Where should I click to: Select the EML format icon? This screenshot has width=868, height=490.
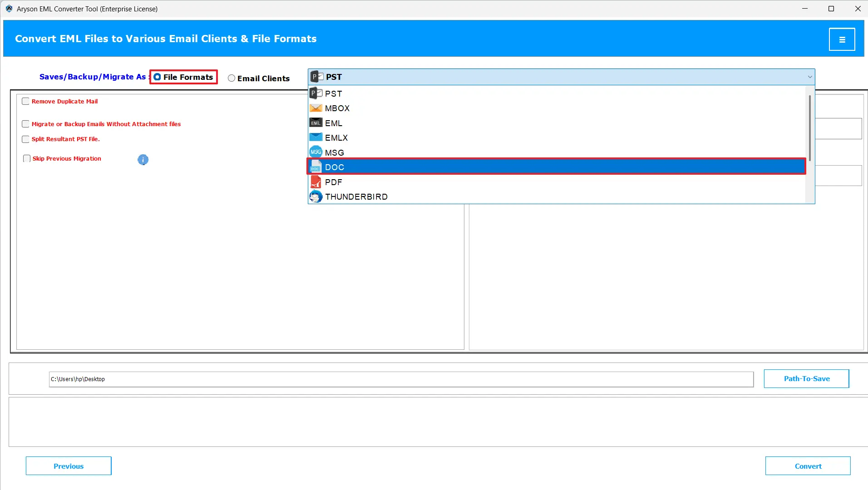(x=316, y=122)
